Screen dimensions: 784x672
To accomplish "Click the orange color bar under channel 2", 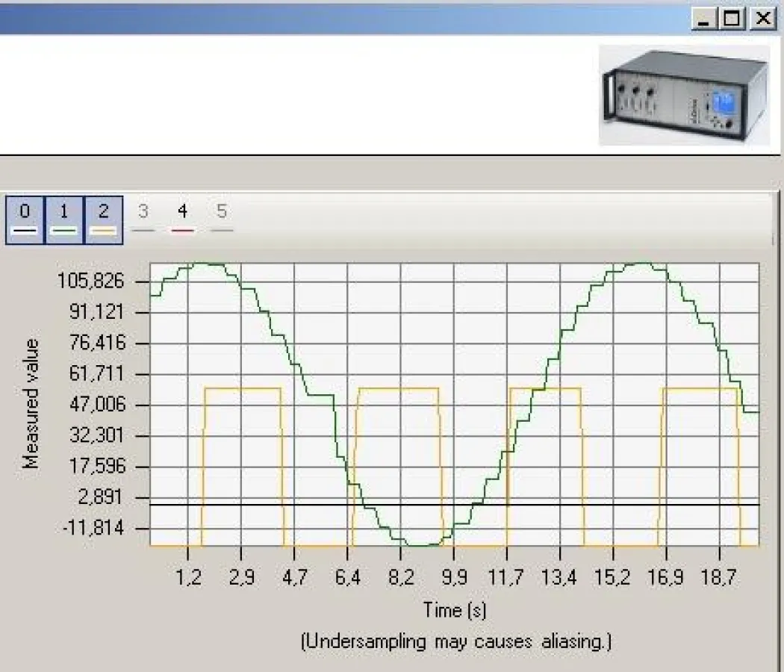I will (102, 225).
